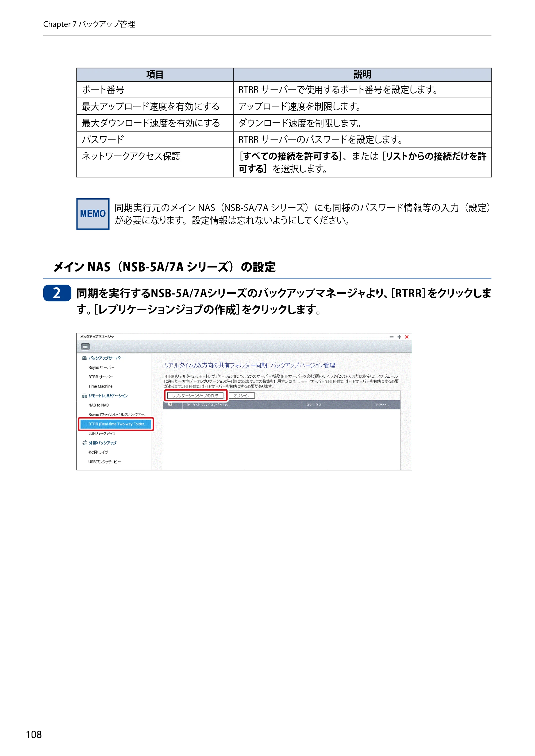Click the plus icon in table header
This screenshot has height=756, width=535.
tap(170, 404)
